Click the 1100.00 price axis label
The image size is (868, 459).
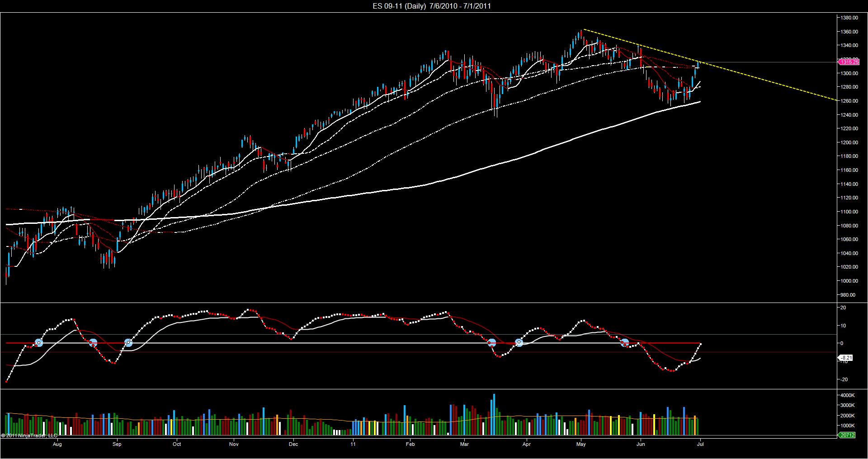[849, 212]
